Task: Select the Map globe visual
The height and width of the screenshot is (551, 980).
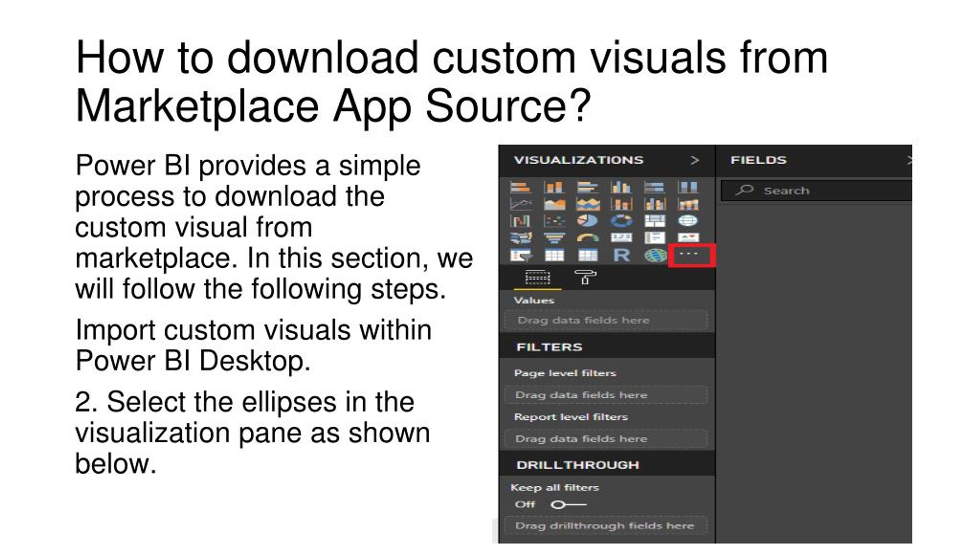Action: pyautogui.click(x=688, y=221)
